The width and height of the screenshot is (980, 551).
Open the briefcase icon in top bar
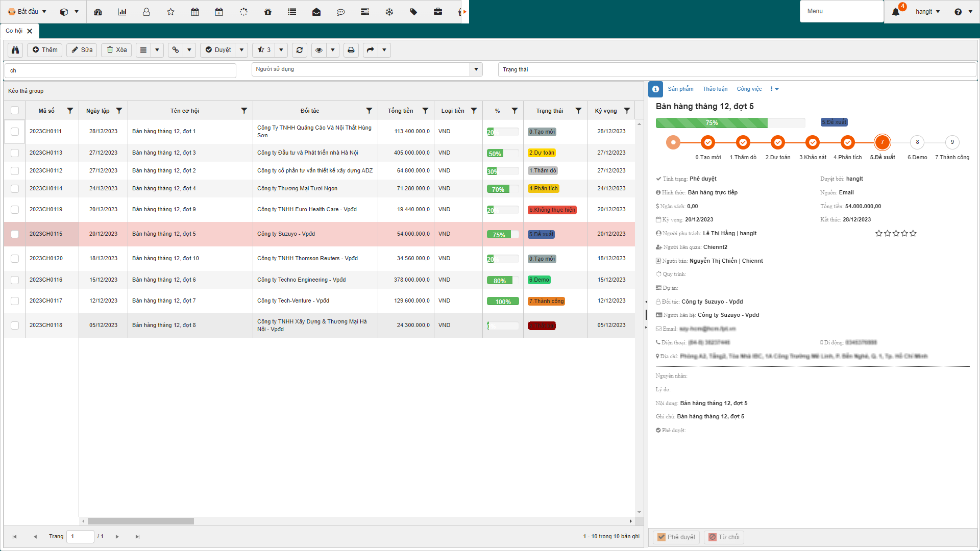coord(438,12)
